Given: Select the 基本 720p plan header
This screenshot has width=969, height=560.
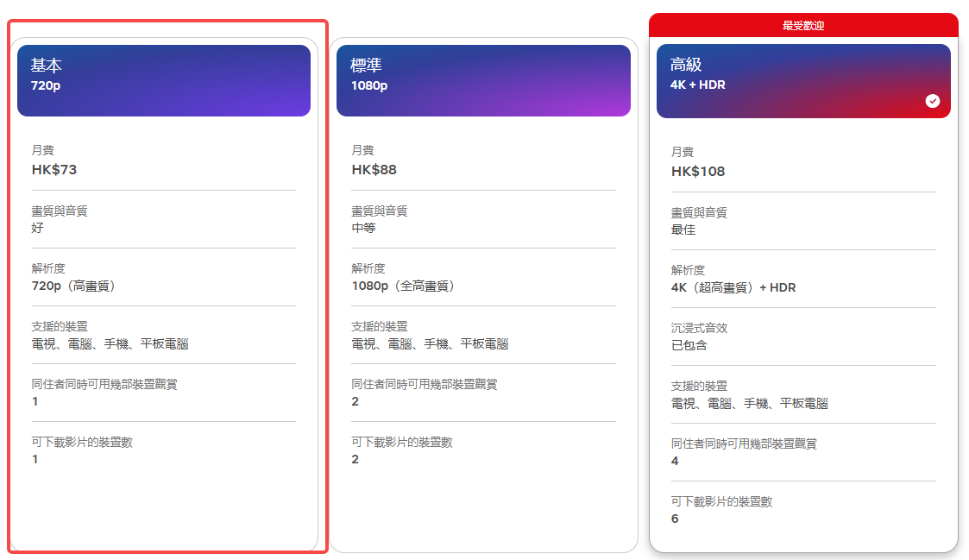Looking at the screenshot, I should pyautogui.click(x=164, y=80).
